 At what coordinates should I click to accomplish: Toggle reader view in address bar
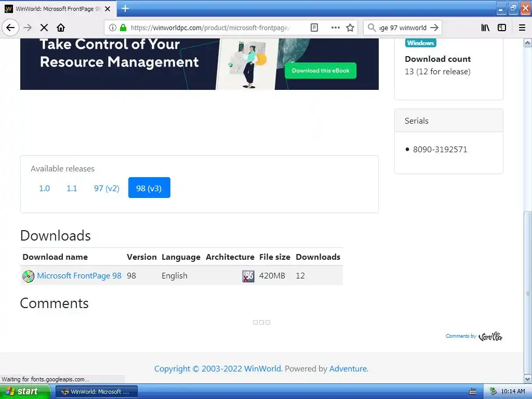(314, 28)
